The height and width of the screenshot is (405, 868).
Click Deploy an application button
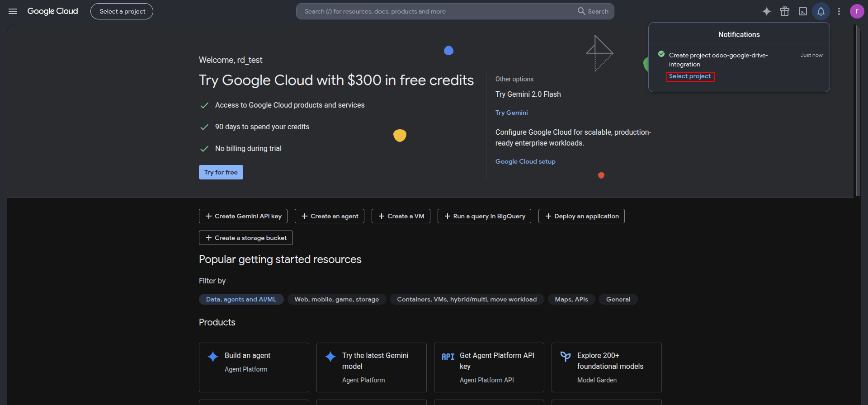(x=581, y=216)
